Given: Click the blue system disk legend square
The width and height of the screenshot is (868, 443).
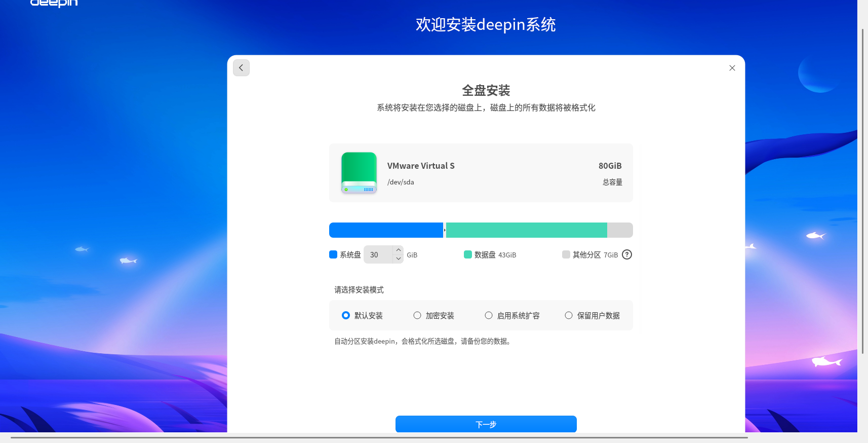Looking at the screenshot, I should [333, 254].
